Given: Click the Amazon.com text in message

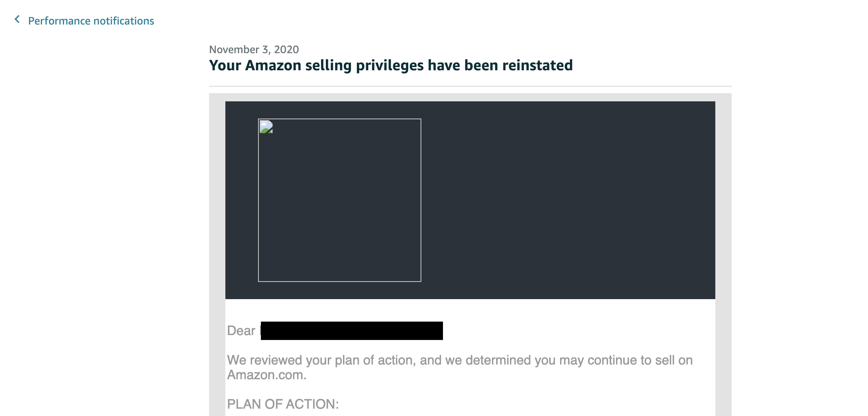Looking at the screenshot, I should [x=266, y=375].
